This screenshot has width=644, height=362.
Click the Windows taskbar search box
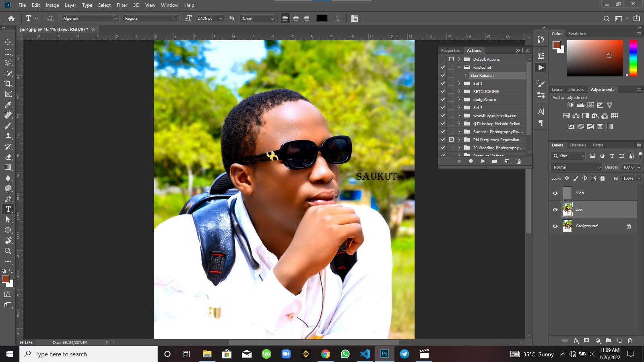(89, 354)
